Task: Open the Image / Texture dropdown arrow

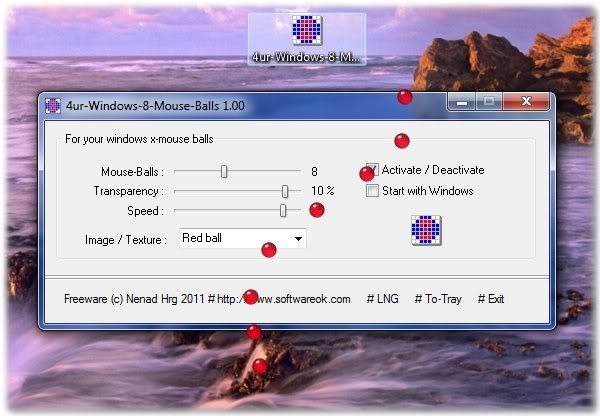Action: click(x=298, y=238)
